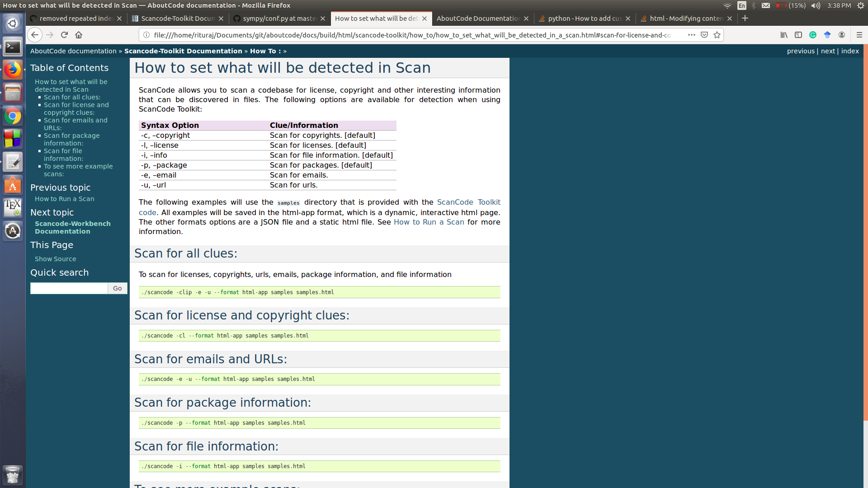Open page actions three-dot menu

point(692,35)
